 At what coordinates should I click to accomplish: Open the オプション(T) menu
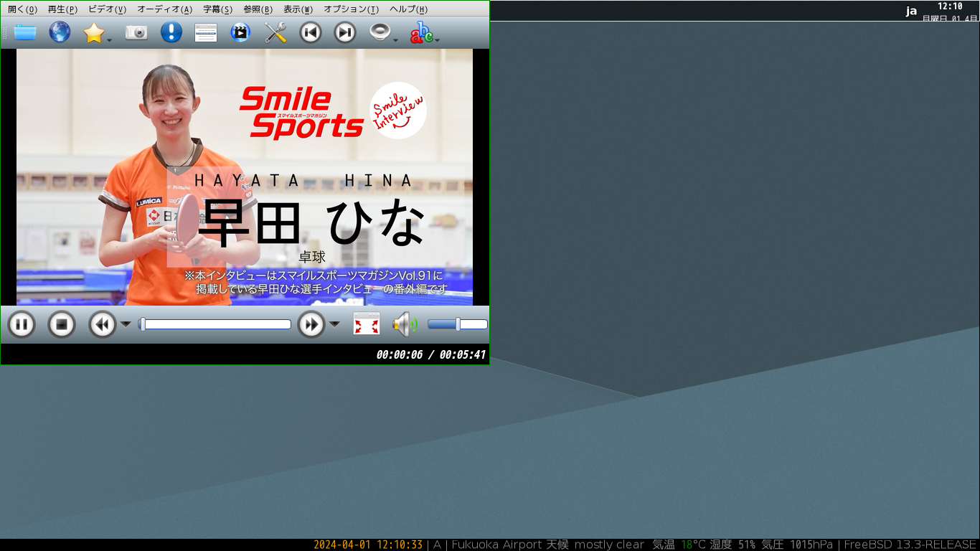(351, 9)
